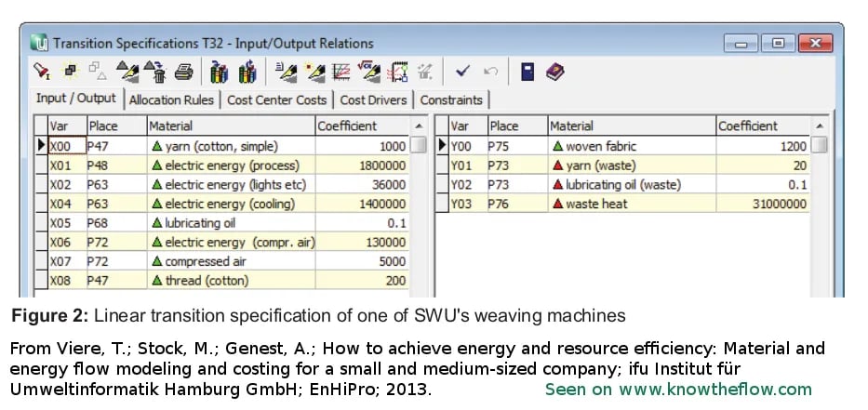
Task: Click the blue door exit icon
Action: pos(527,72)
